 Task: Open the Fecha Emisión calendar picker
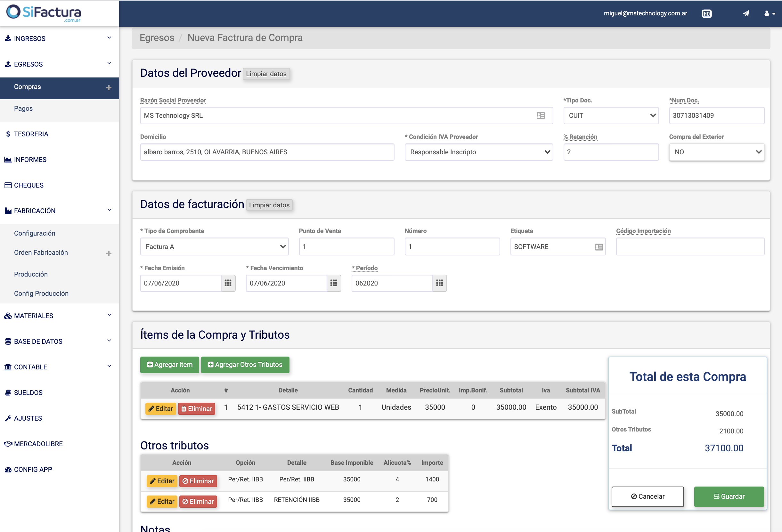(228, 283)
